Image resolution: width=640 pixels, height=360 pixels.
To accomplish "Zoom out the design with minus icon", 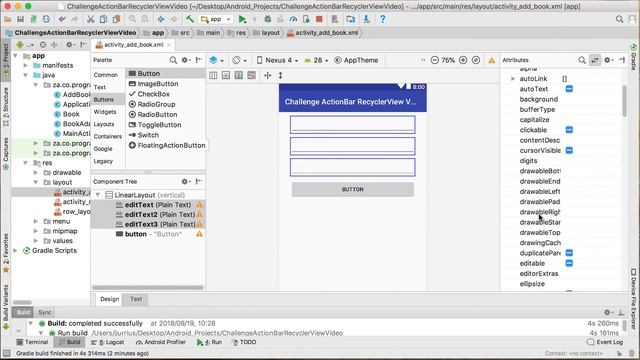I will coord(435,60).
